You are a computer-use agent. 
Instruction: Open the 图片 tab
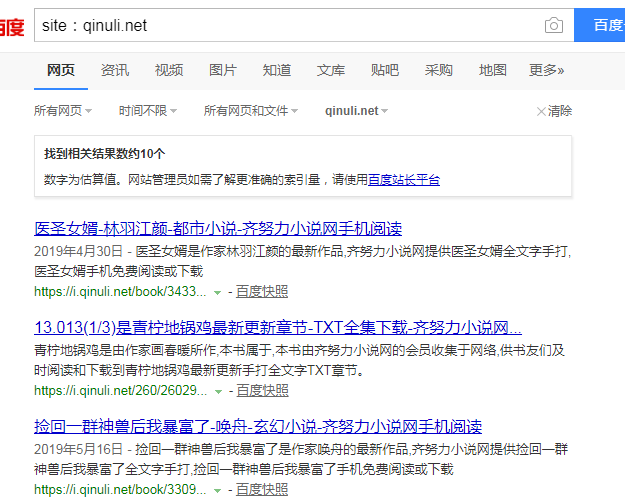[x=223, y=70]
